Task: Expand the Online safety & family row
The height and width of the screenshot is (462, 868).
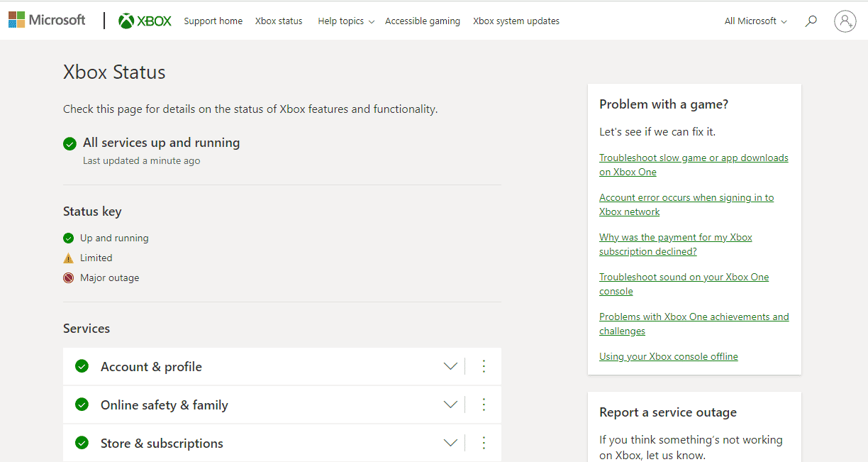Action: pyautogui.click(x=450, y=405)
